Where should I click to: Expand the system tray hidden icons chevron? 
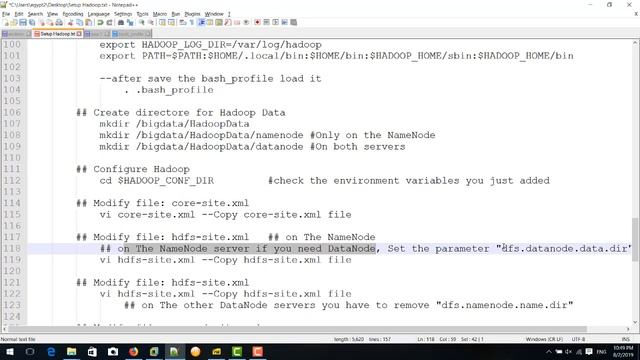coord(549,352)
